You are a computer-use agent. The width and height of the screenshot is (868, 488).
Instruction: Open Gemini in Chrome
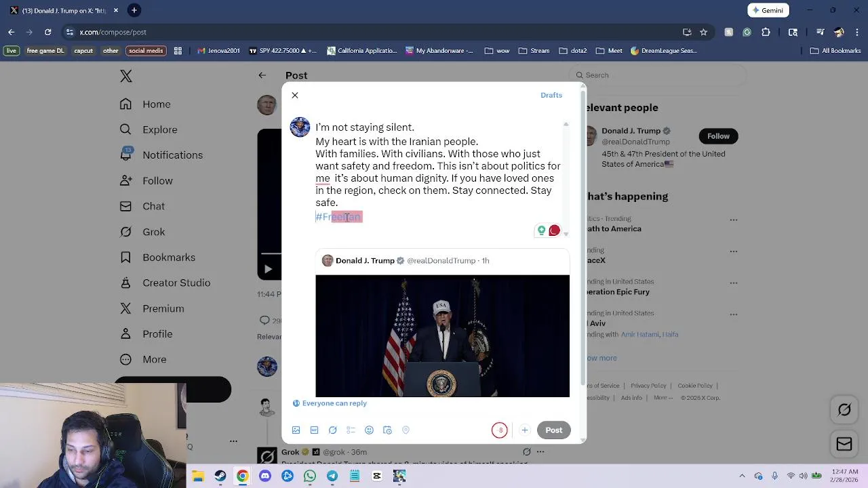pyautogui.click(x=767, y=10)
